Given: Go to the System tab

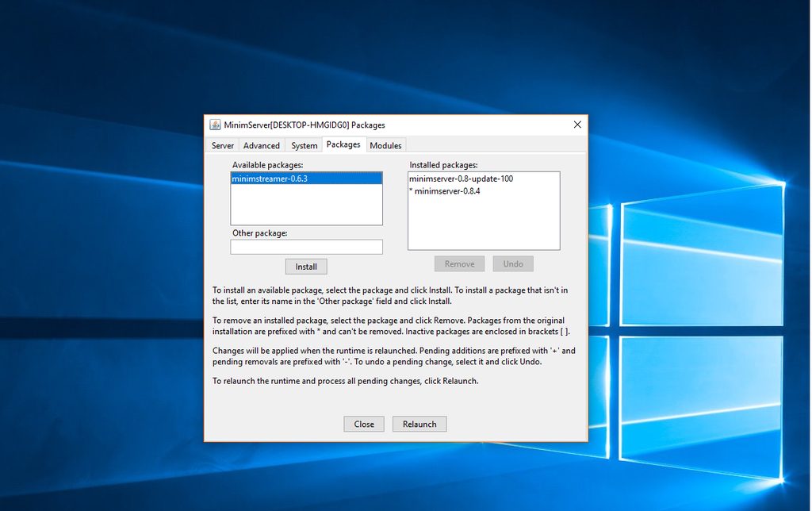Looking at the screenshot, I should click(304, 145).
